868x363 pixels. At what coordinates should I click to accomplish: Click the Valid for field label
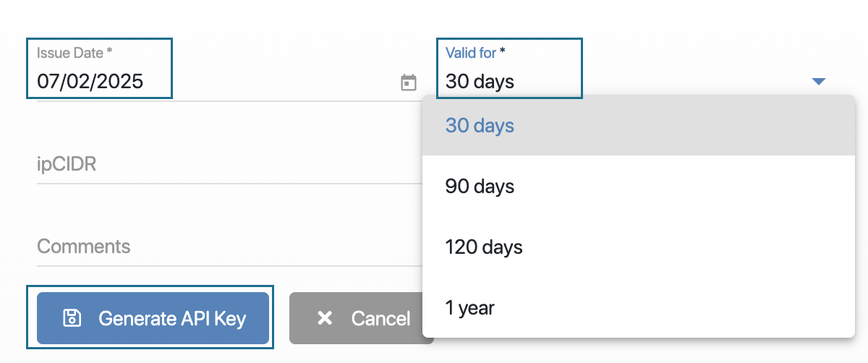tap(470, 53)
